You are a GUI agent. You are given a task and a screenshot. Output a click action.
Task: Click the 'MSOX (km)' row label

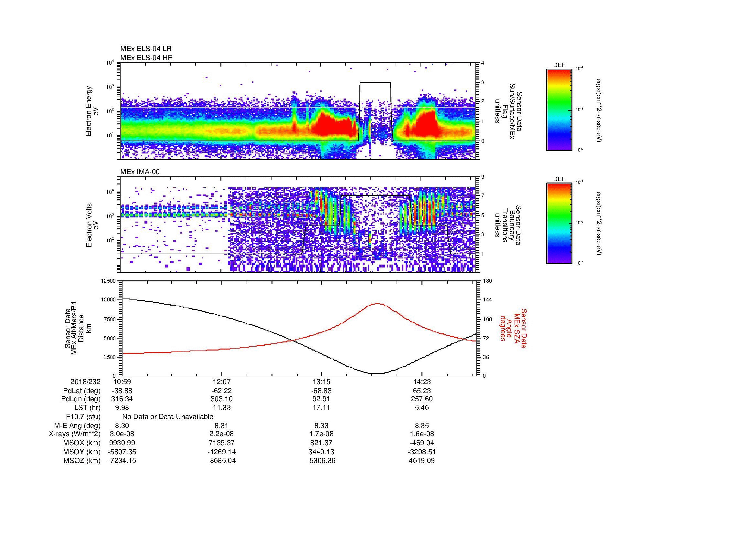pyautogui.click(x=82, y=443)
